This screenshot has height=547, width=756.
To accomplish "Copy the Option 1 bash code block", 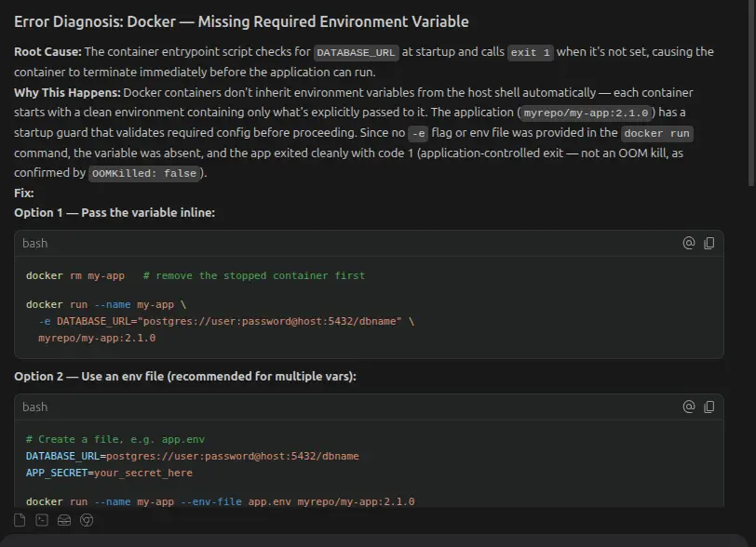I will tap(709, 244).
